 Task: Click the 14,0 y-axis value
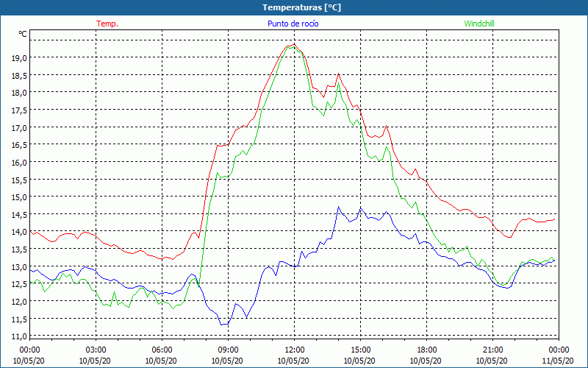(20, 232)
